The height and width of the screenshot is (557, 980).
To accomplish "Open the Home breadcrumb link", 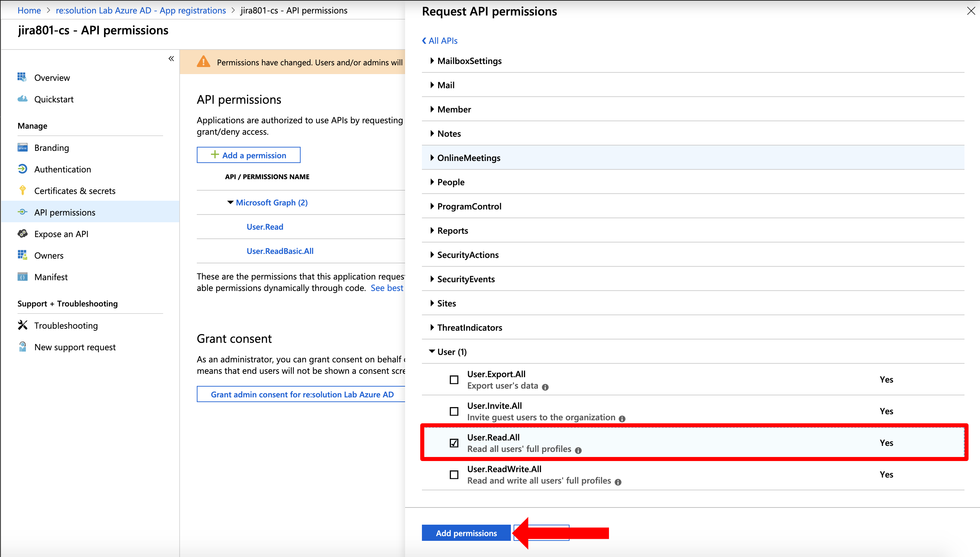I will tap(29, 10).
